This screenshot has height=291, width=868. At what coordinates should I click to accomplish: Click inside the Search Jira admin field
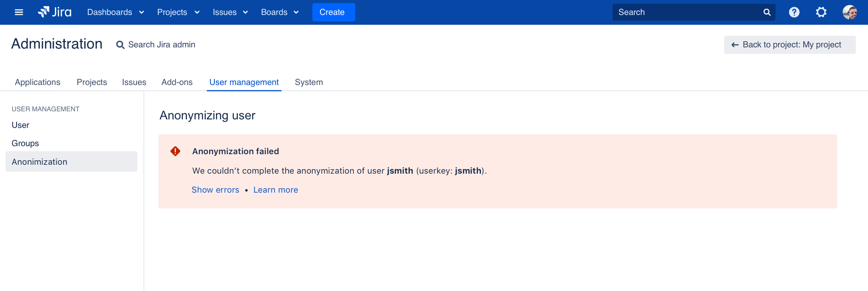pyautogui.click(x=162, y=45)
